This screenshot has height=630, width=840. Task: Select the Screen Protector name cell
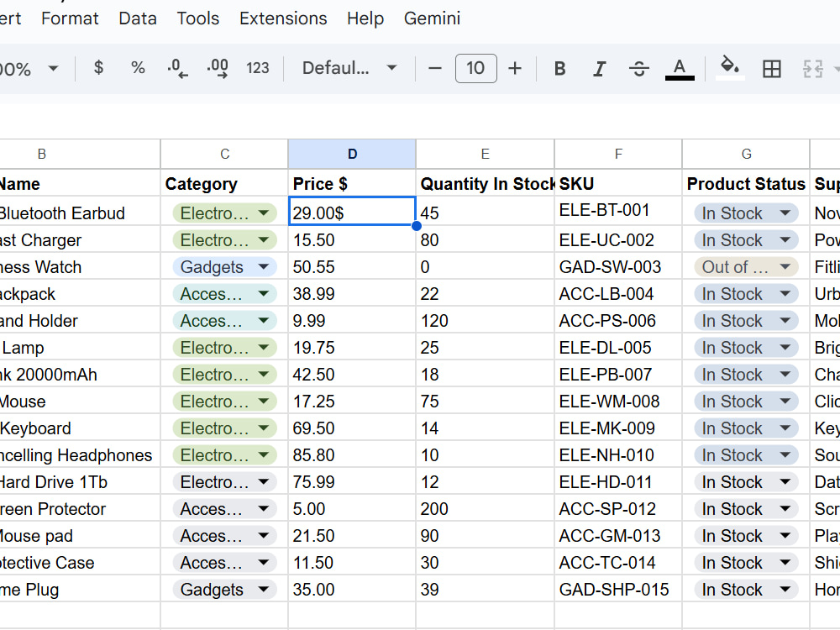[x=80, y=508]
